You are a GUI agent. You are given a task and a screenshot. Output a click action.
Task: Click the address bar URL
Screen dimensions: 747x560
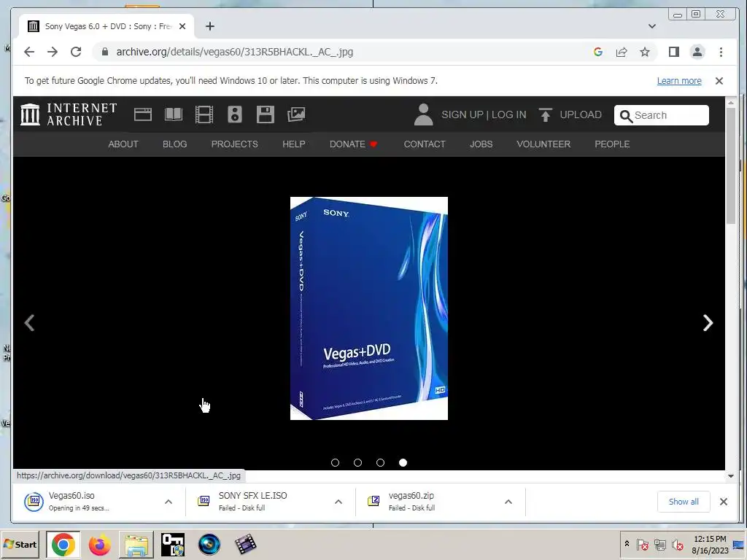point(234,52)
